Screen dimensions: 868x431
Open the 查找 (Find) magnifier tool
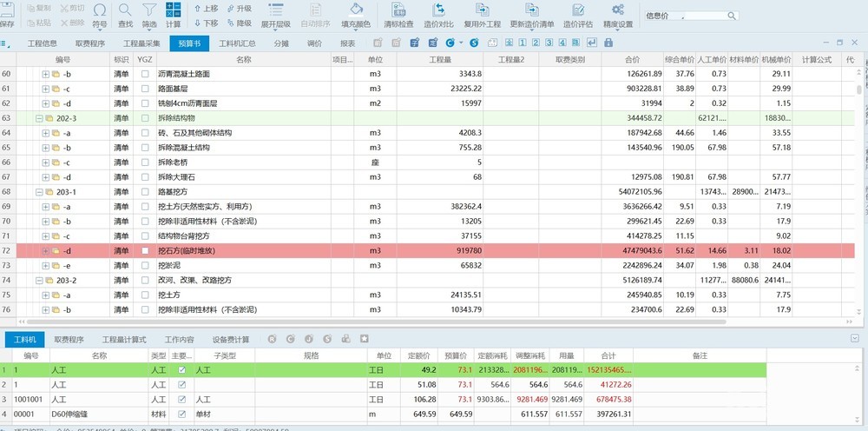click(x=125, y=15)
